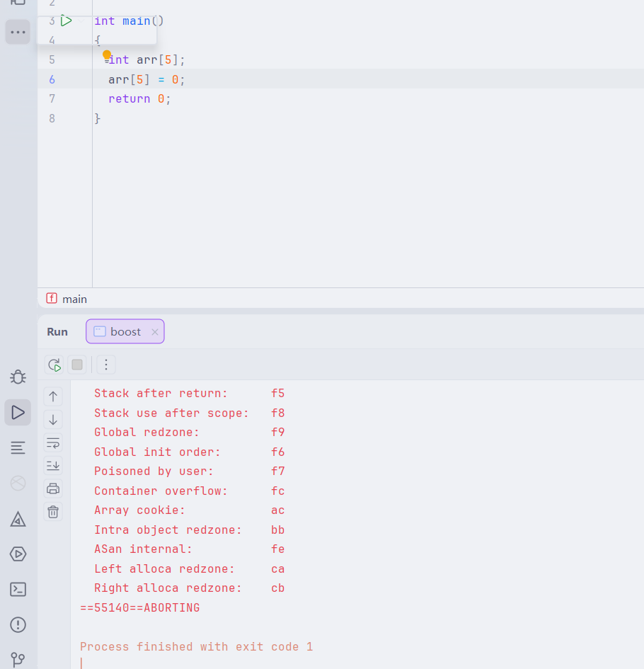The height and width of the screenshot is (669, 644).
Task: Click the Stop process square button
Action: (77, 365)
